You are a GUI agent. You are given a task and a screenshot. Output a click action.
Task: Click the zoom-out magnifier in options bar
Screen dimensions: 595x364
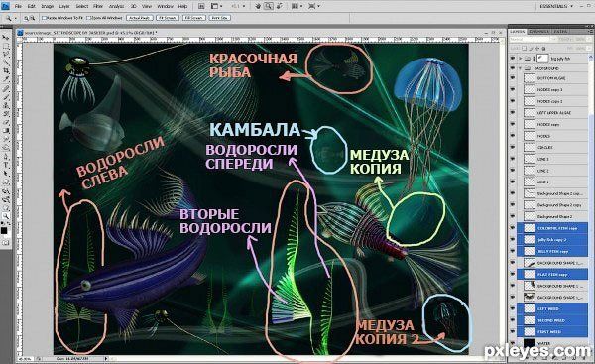coord(33,18)
